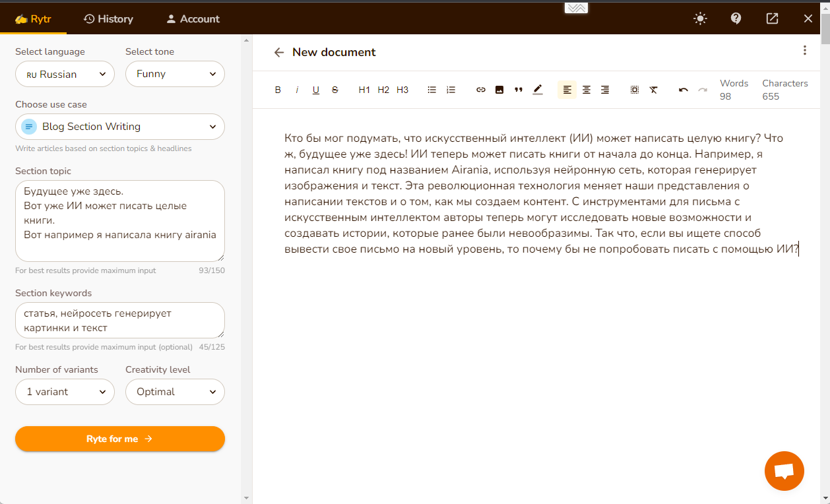Redo the last edit
This screenshot has width=830, height=504.
click(703, 90)
